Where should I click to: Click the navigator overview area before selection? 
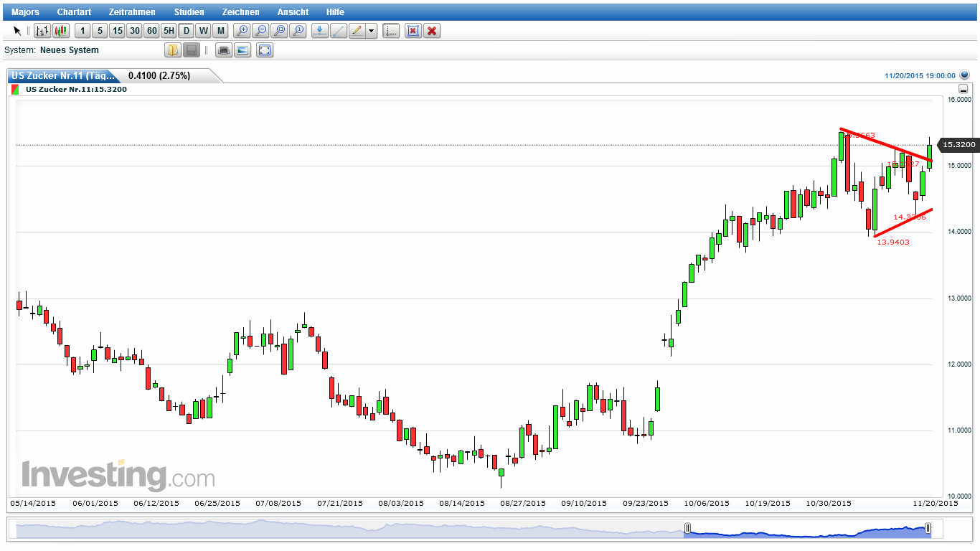click(x=350, y=529)
